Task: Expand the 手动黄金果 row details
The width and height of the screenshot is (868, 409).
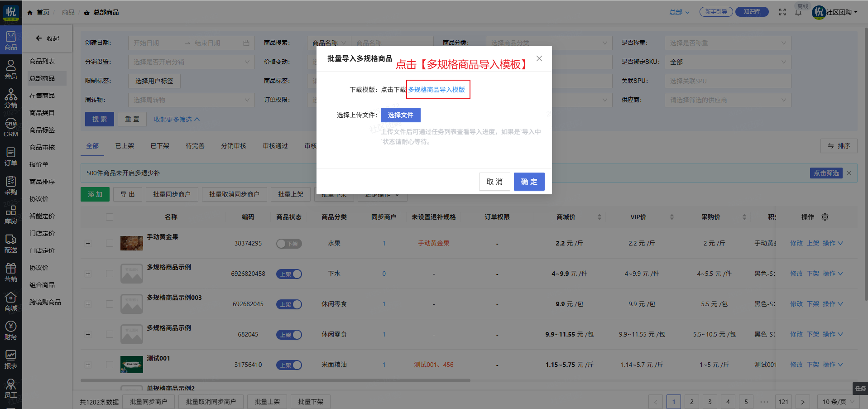Action: 88,244
